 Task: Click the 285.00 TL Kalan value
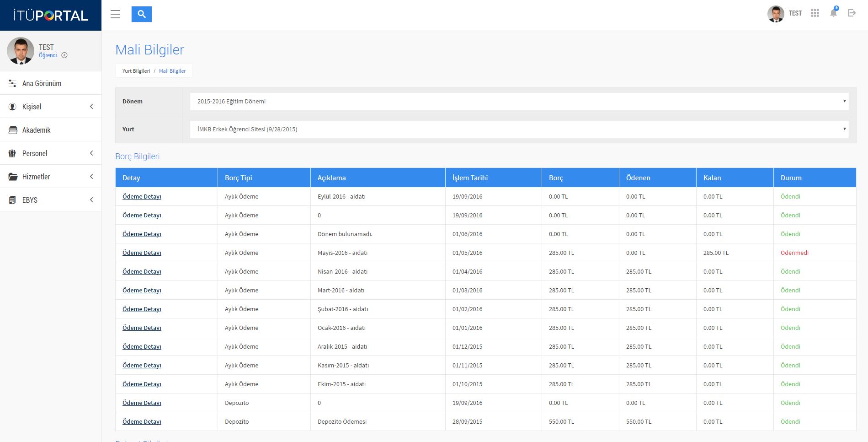point(716,253)
